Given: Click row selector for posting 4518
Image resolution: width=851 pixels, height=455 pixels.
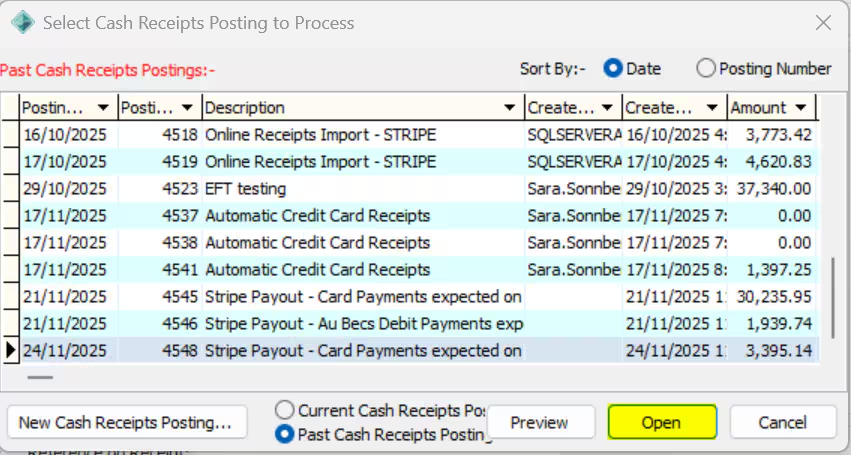Looking at the screenshot, I should 11,135.
